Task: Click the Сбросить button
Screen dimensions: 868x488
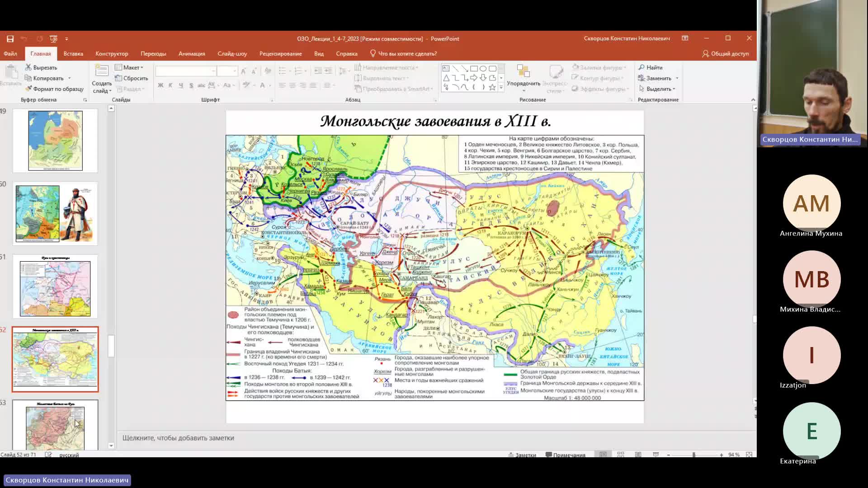Action: pyautogui.click(x=132, y=78)
